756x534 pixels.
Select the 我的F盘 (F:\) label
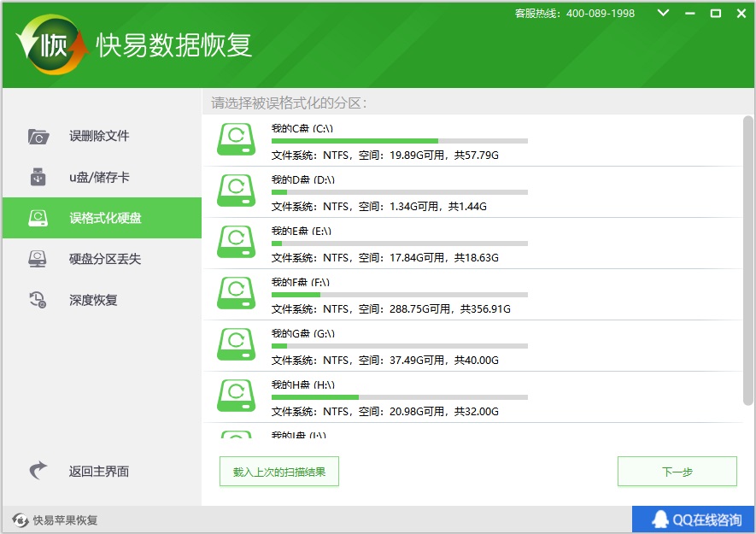tap(301, 282)
